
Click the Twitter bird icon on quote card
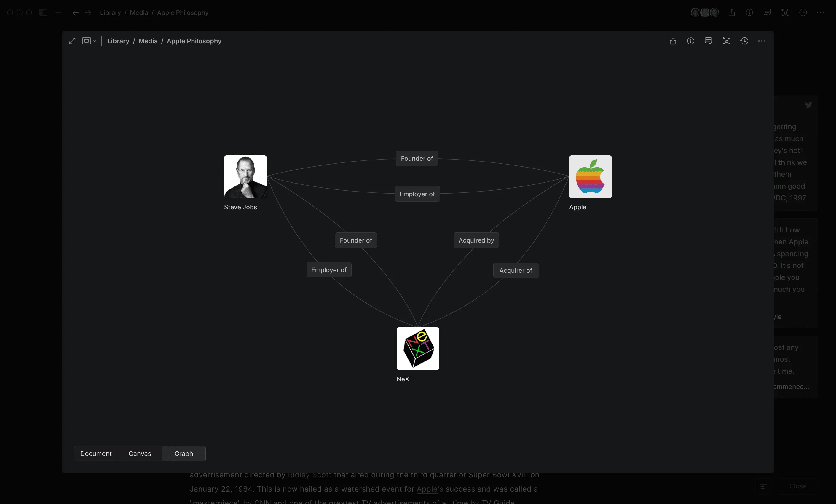808,105
